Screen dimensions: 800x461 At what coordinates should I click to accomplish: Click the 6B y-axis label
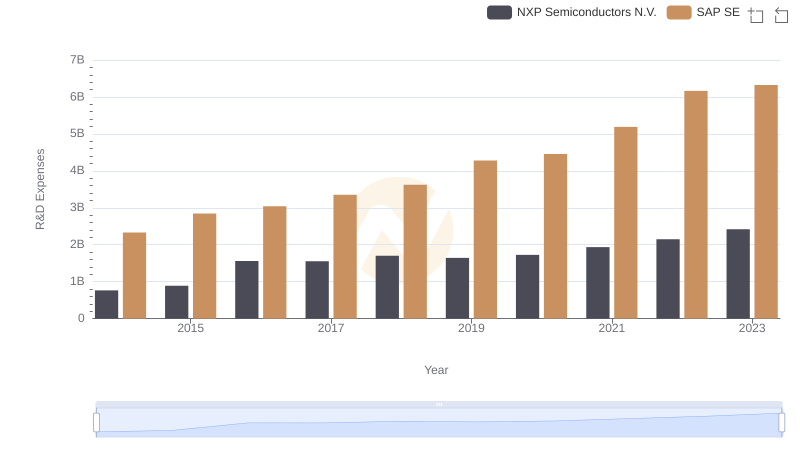tap(77, 97)
